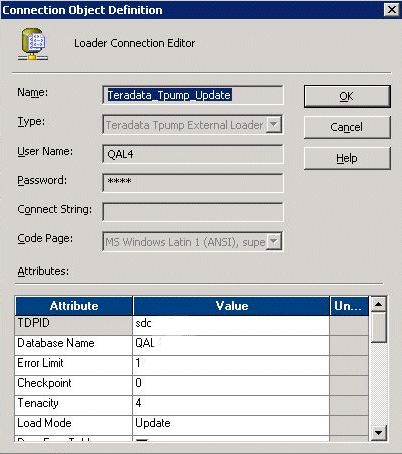
Task: Close the Connection Object Definition dialog
Action: (392, 9)
